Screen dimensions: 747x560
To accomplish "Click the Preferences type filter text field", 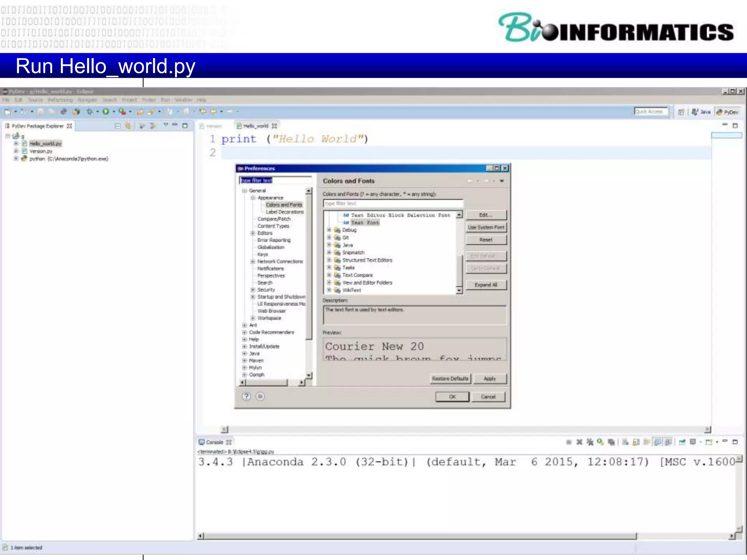I will 275,180.
